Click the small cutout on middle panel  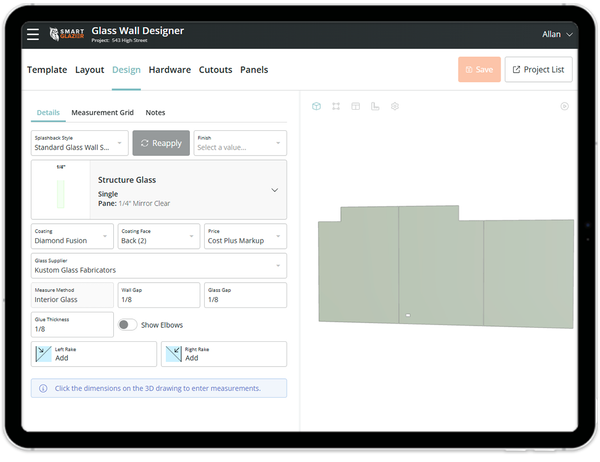[x=408, y=315]
